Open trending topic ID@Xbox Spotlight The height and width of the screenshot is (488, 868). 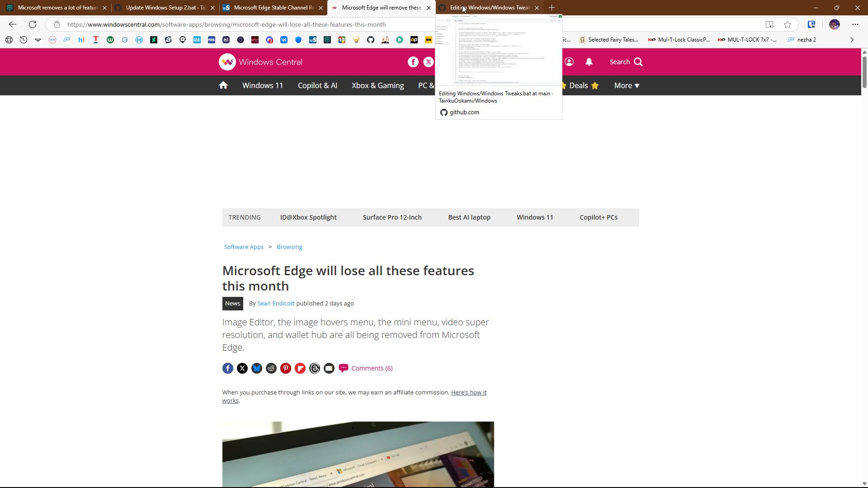pyautogui.click(x=308, y=217)
